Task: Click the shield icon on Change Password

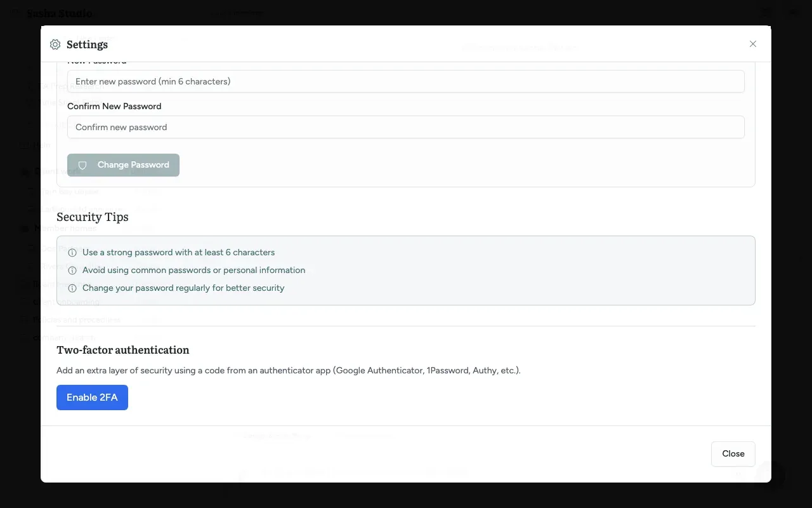Action: click(x=82, y=165)
